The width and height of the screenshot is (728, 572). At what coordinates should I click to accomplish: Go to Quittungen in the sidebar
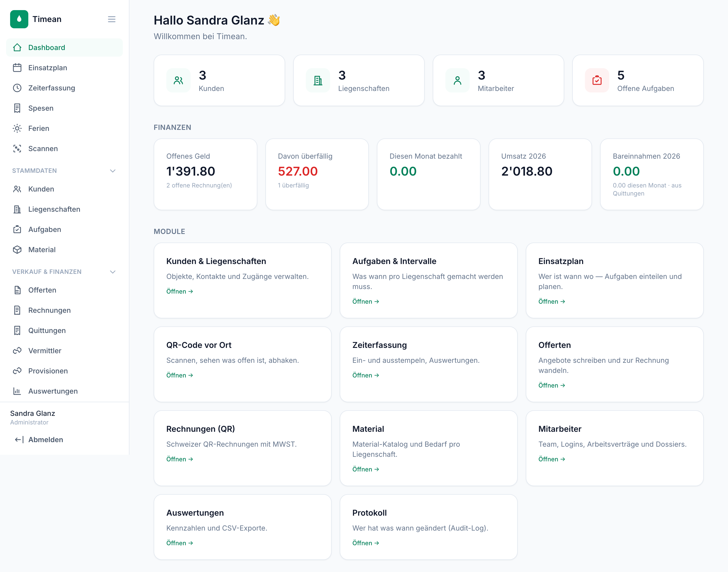coord(64,330)
